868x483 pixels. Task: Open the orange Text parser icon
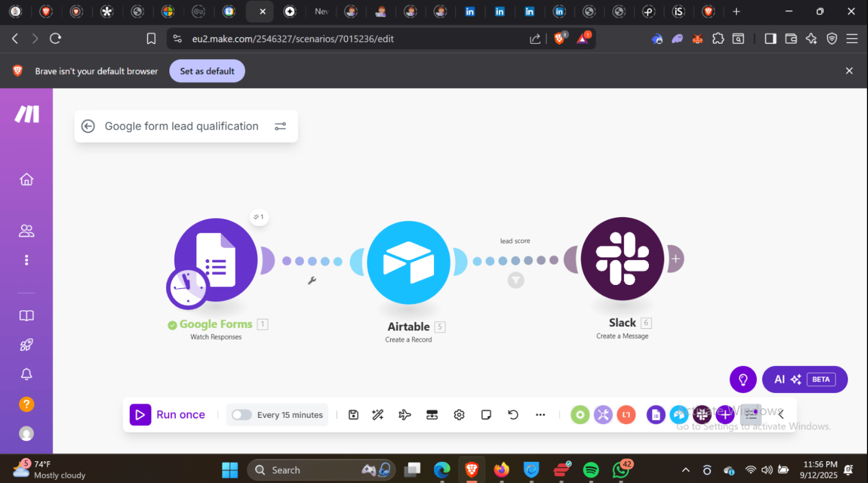(x=627, y=415)
